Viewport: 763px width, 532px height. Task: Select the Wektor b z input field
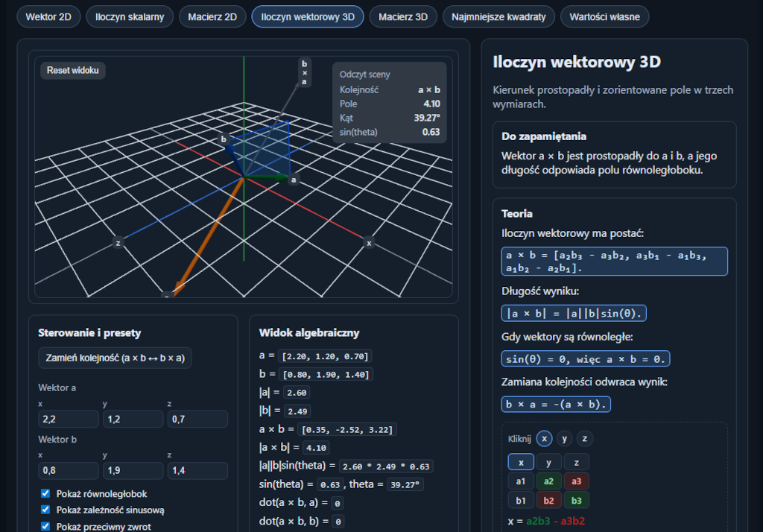pyautogui.click(x=197, y=471)
